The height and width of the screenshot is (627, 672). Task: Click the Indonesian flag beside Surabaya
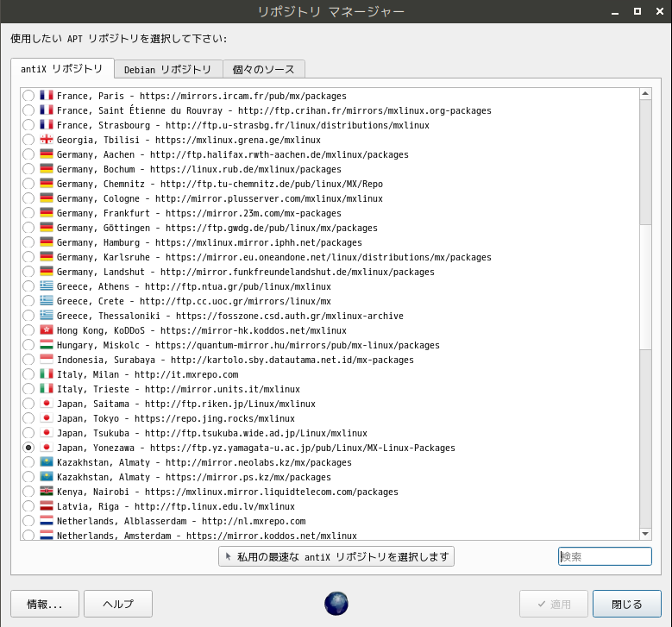click(47, 359)
